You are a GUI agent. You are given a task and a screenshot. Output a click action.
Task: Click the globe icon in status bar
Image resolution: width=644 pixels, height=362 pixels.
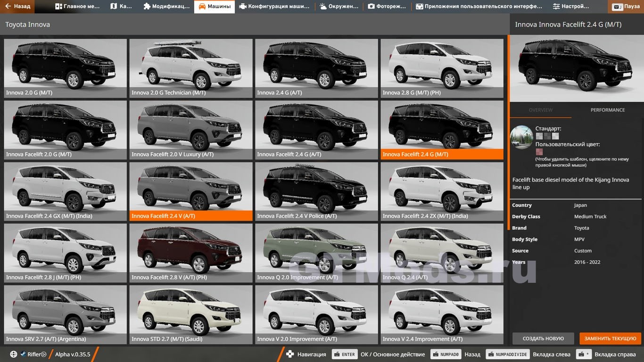coord(13,354)
